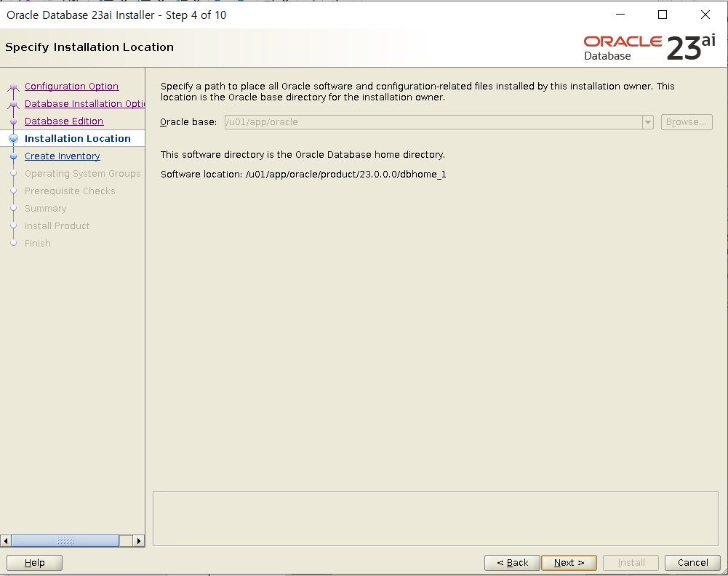Click the Configuration Option step bullet icon
The height and width of the screenshot is (576, 728).
pos(14,87)
